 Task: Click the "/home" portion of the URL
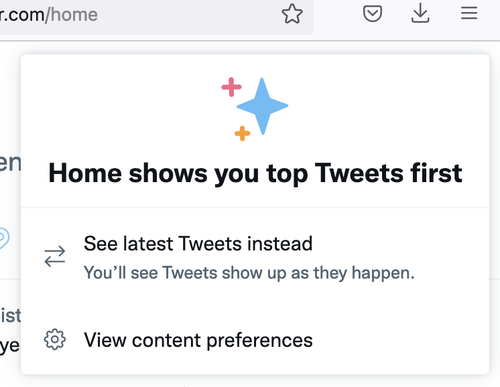(x=72, y=15)
